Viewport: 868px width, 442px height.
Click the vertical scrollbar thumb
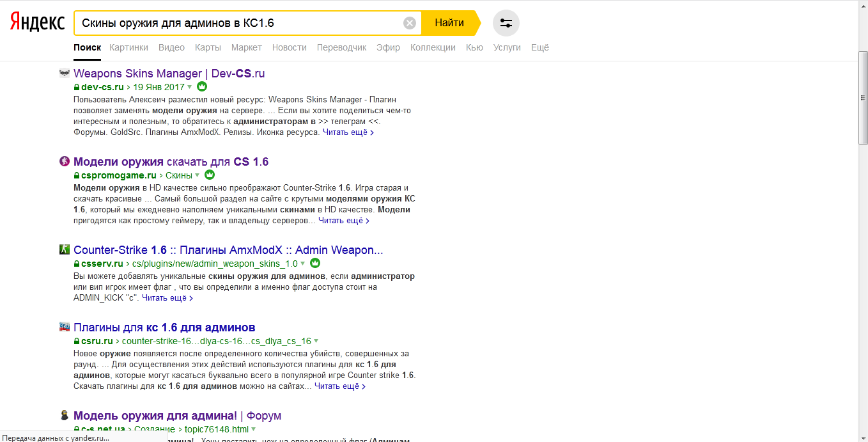click(863, 99)
